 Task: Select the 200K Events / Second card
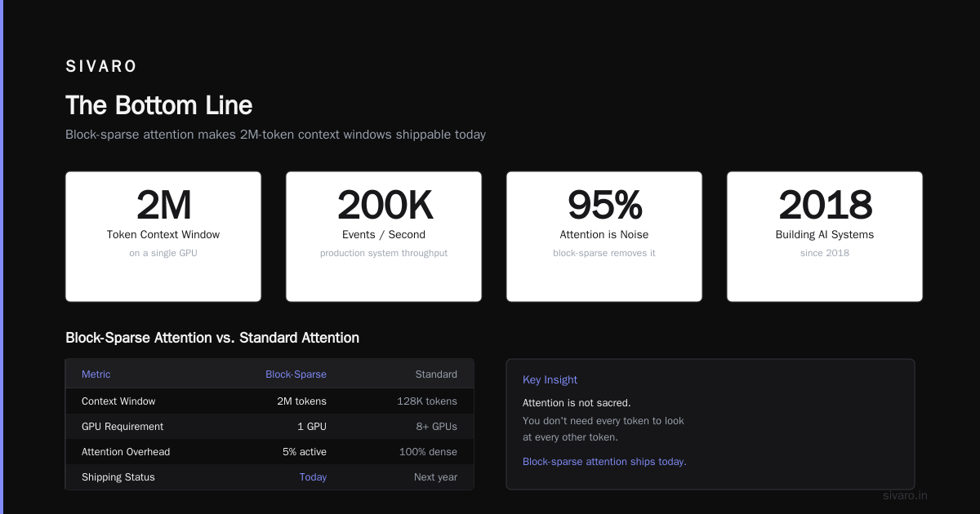384,237
